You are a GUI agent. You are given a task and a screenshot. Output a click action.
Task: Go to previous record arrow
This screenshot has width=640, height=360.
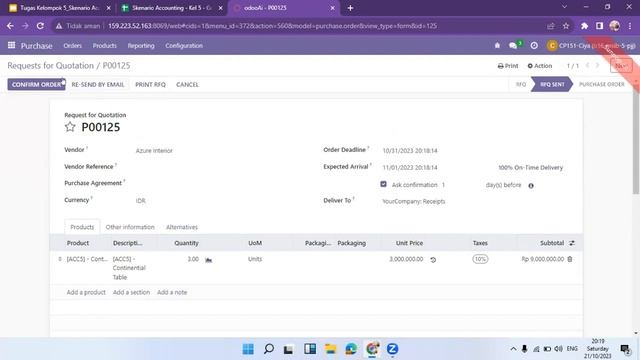587,65
